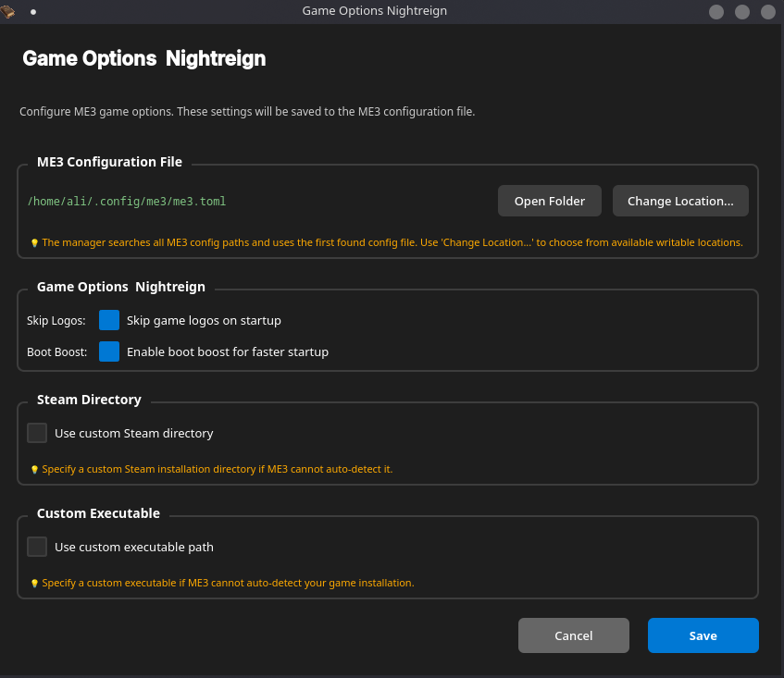Click the 'Enable boot boost for faster startup' label
The height and width of the screenshot is (678, 784).
[x=227, y=351]
